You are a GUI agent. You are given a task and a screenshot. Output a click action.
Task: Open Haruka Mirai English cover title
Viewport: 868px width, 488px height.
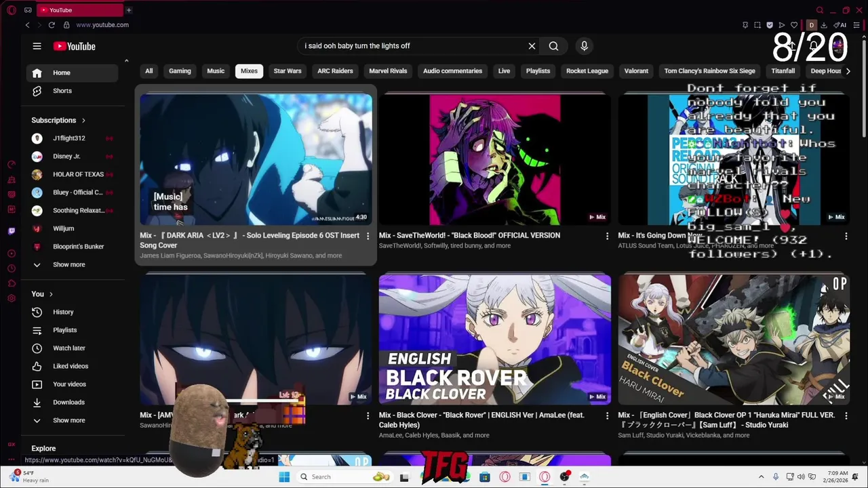pyautogui.click(x=726, y=420)
